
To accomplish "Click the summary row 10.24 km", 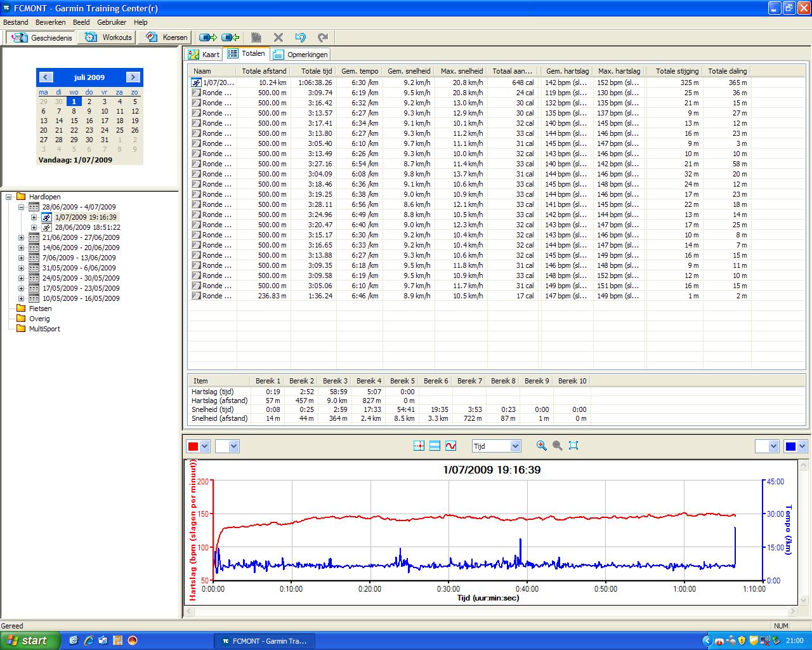I will click(x=469, y=83).
